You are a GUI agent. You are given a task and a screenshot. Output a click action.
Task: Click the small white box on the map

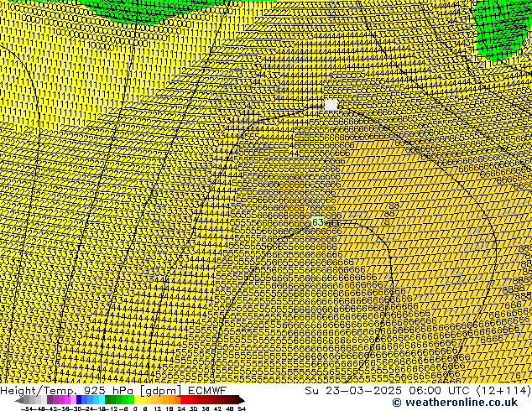331,105
